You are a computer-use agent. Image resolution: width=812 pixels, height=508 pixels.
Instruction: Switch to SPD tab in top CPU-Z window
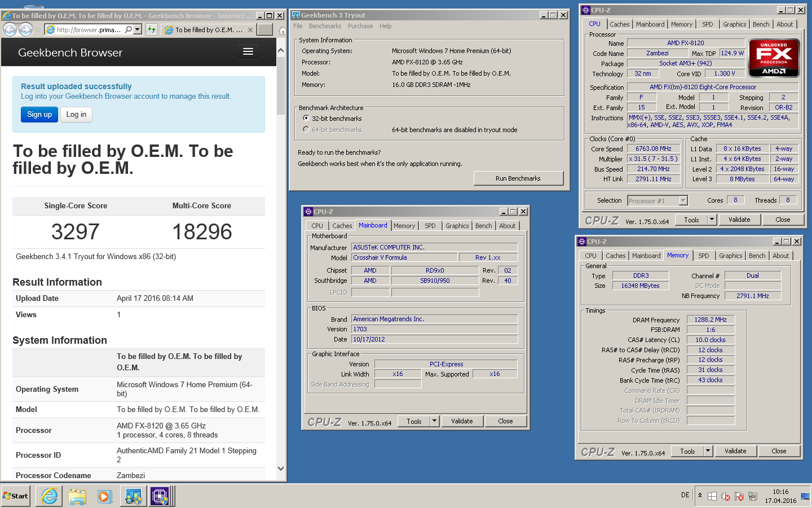coord(707,24)
